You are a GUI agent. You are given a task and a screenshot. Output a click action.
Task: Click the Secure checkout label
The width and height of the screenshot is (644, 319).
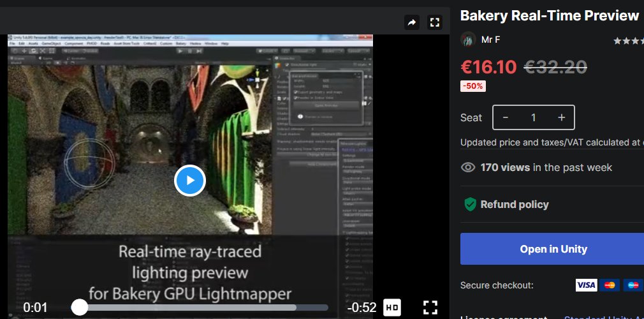tap(497, 285)
